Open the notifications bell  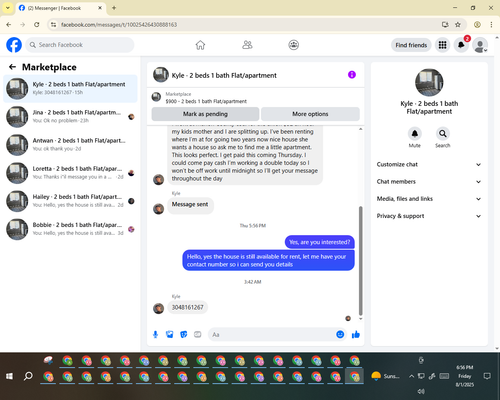461,45
